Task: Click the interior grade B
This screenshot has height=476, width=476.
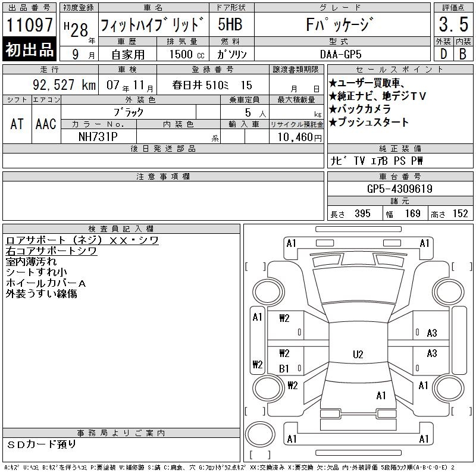Action: [x=463, y=54]
